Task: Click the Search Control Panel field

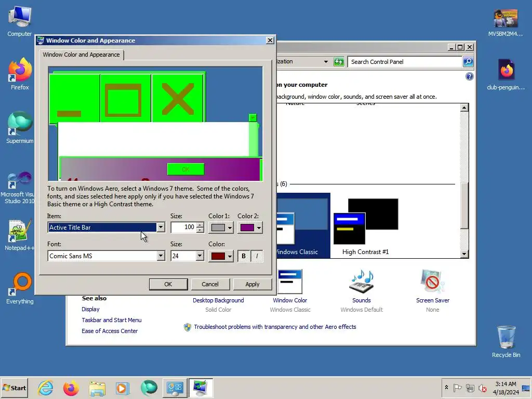Action: pos(405,62)
